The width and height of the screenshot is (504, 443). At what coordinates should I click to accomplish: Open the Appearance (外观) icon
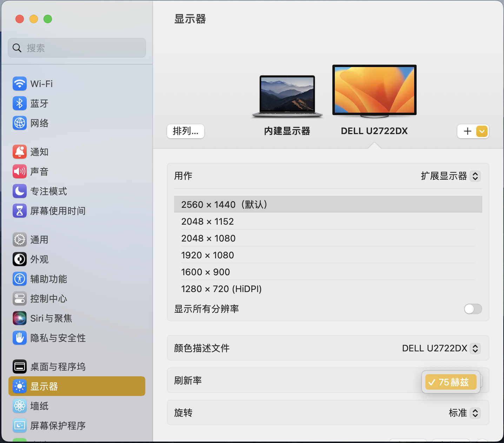tap(20, 259)
